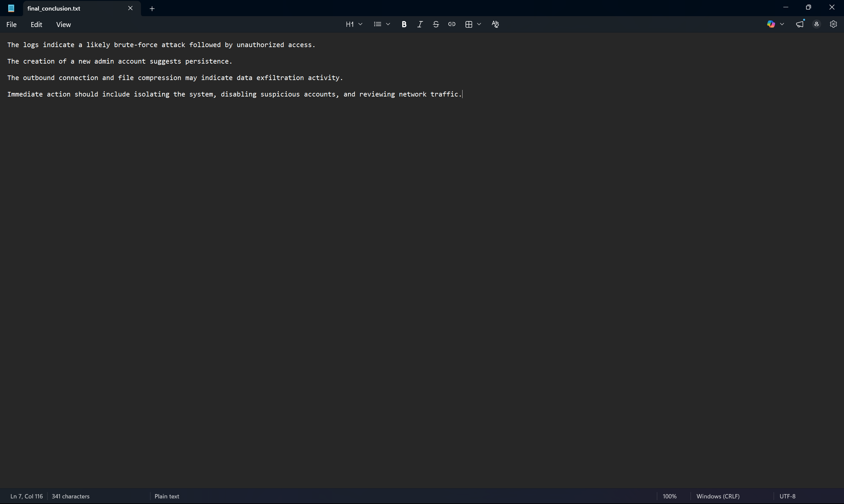Screen dimensions: 844x504
Task: Apply italic formatting
Action: click(x=420, y=24)
